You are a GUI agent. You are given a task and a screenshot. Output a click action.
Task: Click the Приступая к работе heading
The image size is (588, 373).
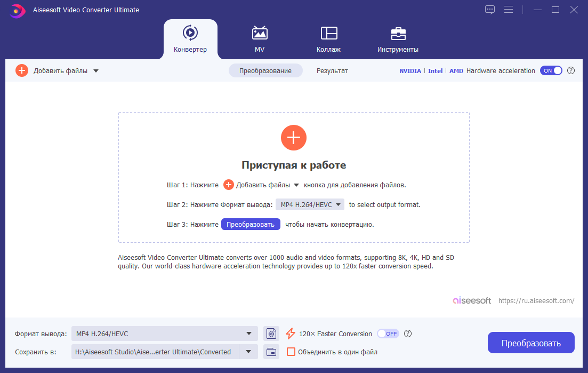pos(294,165)
